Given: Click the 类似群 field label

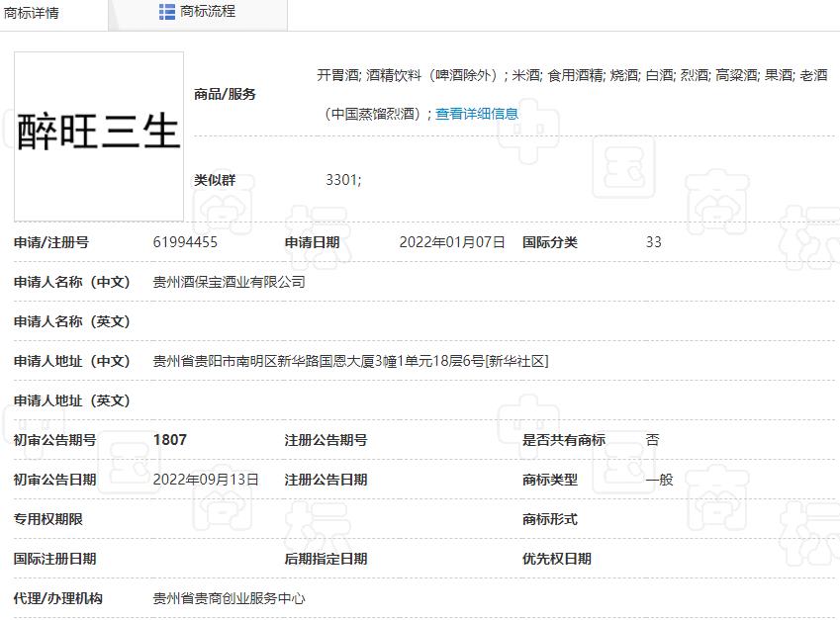Looking at the screenshot, I should pos(215,180).
